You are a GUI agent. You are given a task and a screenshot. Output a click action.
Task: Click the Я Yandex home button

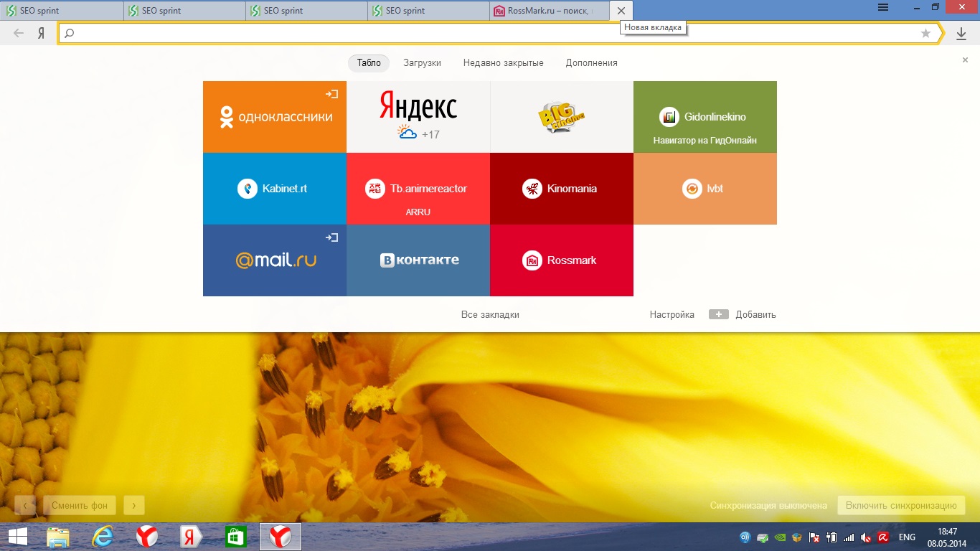42,33
